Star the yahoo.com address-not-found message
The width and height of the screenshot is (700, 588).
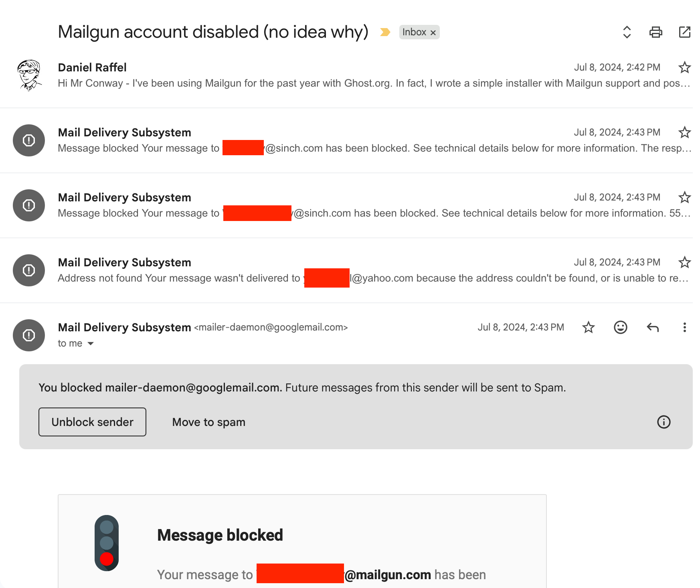(x=684, y=262)
